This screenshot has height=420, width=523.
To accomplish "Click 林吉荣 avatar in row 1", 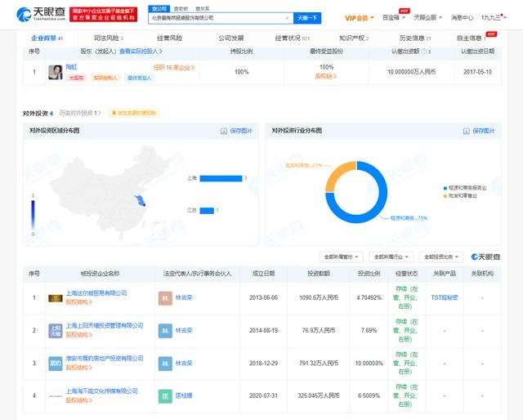I will tap(165, 298).
